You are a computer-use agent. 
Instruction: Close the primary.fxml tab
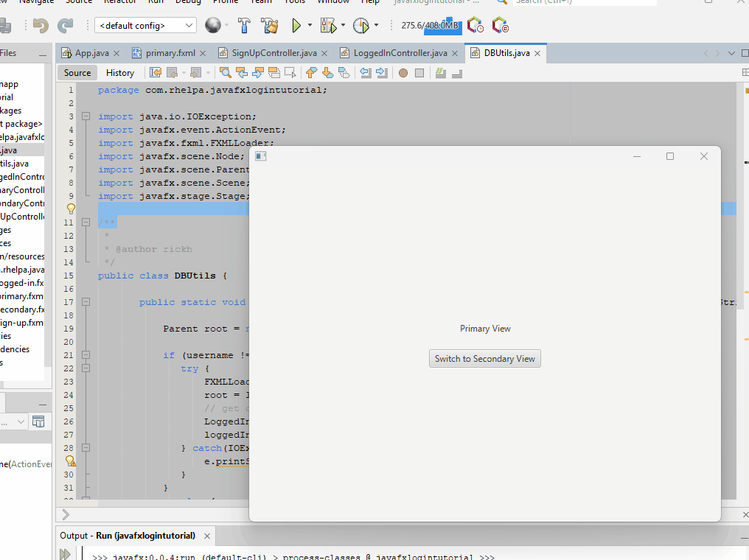coord(203,54)
